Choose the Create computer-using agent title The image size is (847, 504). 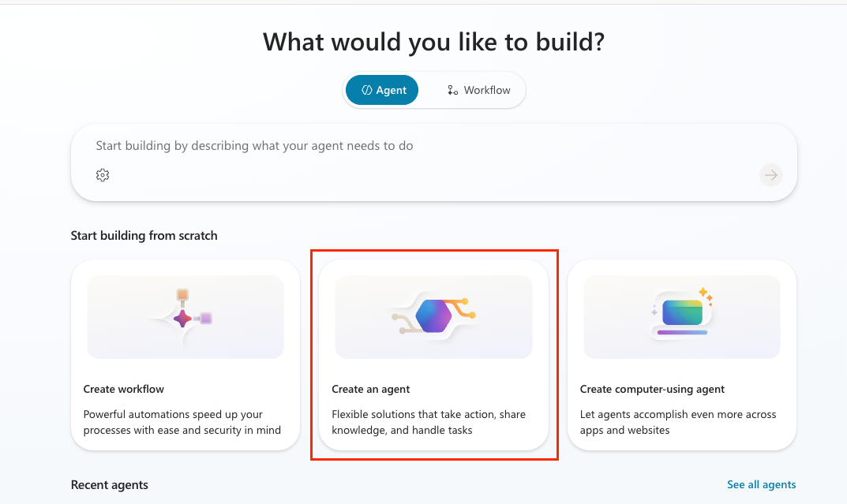click(x=652, y=389)
